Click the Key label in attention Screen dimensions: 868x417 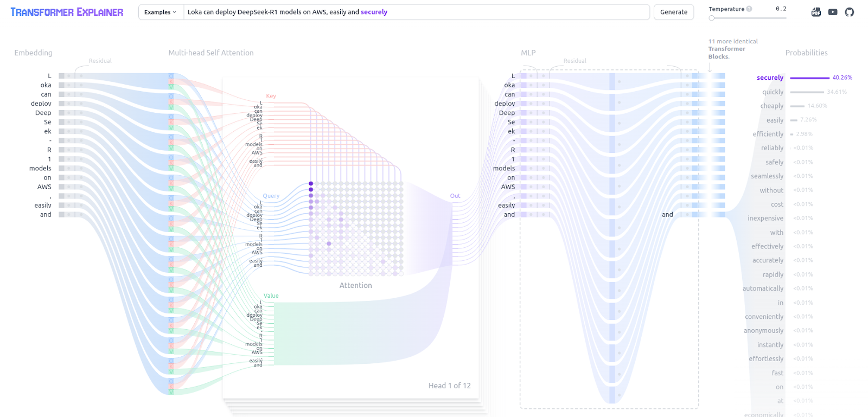(271, 96)
